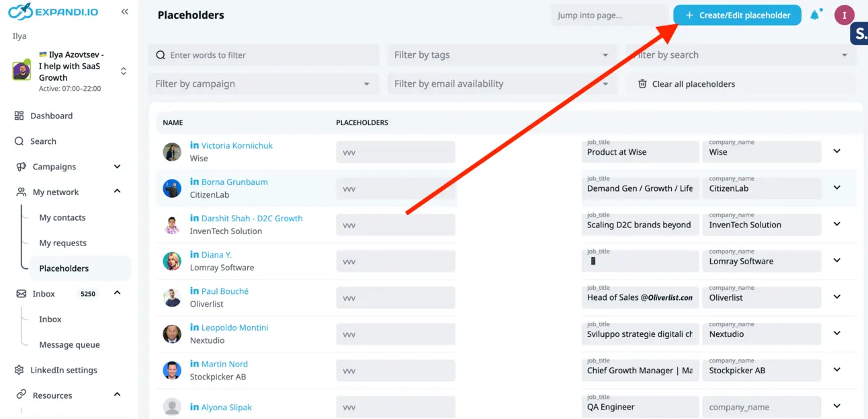Open Victoria Korniichuk profile link
The height and width of the screenshot is (419, 868).
[237, 145]
